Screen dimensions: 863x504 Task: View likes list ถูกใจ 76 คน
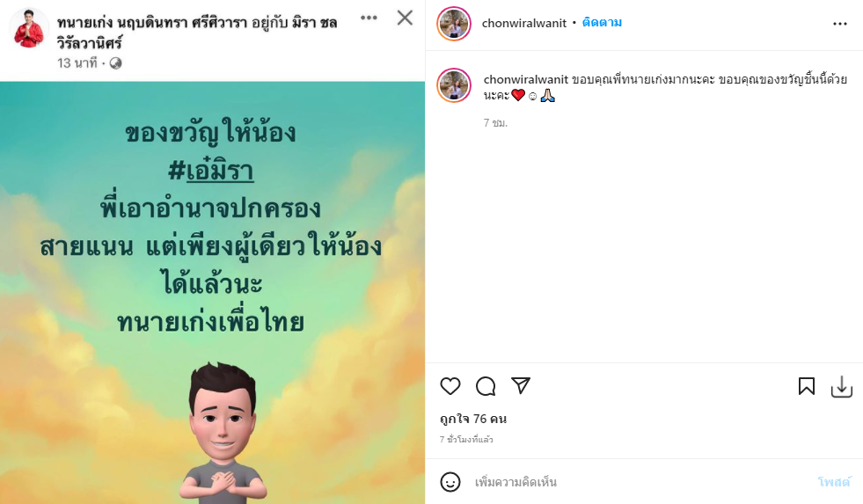[x=473, y=419]
